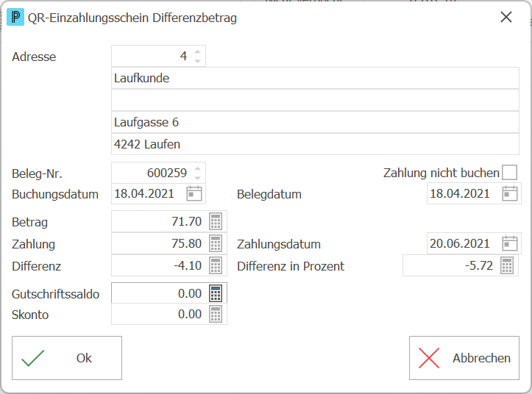Open calculator for Gutschriftssaldo field
This screenshot has width=532, height=394.
pyautogui.click(x=216, y=293)
